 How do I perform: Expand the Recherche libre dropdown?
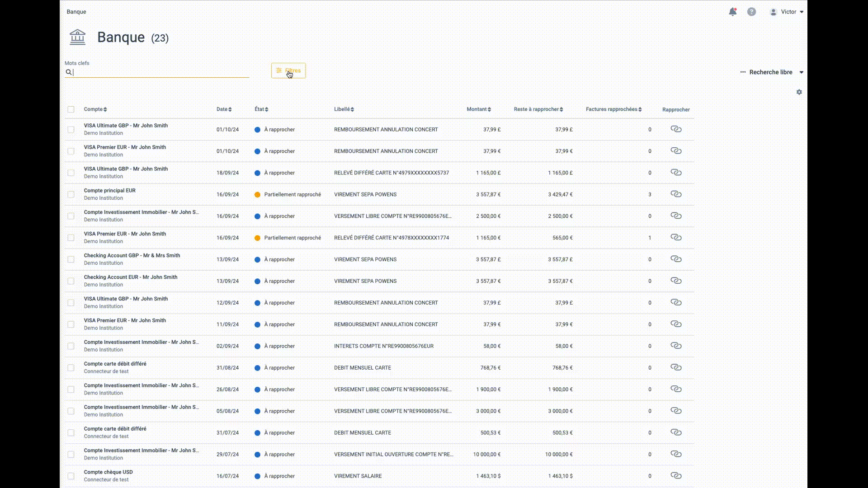pyautogui.click(x=772, y=72)
